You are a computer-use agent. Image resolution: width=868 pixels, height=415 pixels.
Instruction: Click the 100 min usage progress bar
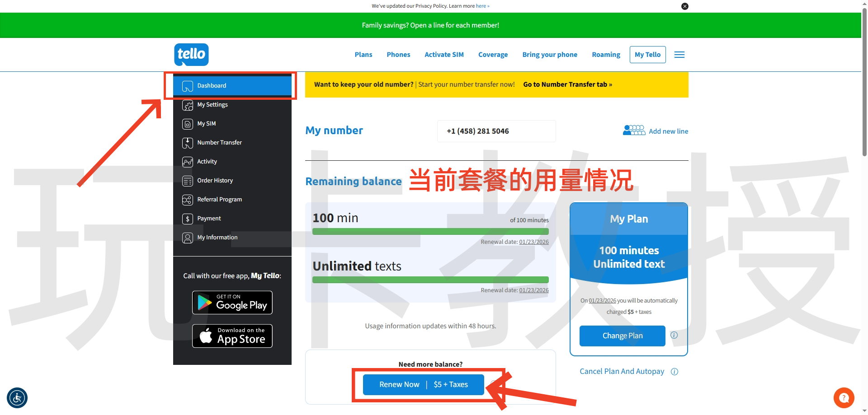(x=430, y=232)
